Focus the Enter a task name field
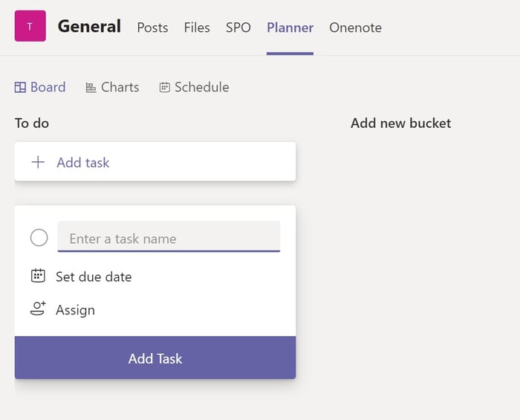520x420 pixels. pyautogui.click(x=169, y=236)
